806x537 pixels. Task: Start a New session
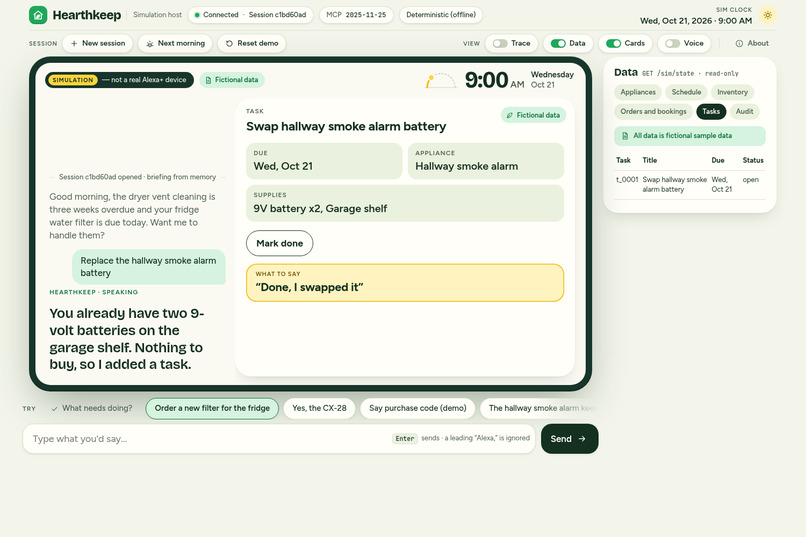(98, 44)
